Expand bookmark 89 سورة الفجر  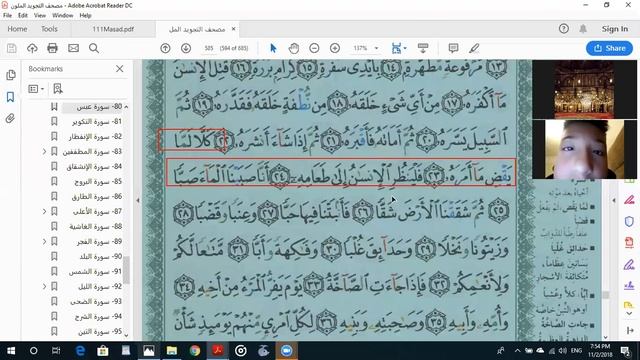tap(44, 242)
